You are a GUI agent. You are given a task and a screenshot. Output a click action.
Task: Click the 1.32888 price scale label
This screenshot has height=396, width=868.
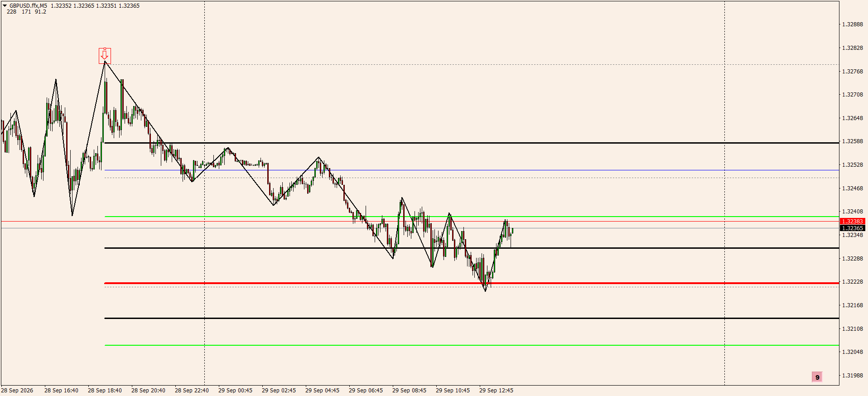[x=852, y=24]
